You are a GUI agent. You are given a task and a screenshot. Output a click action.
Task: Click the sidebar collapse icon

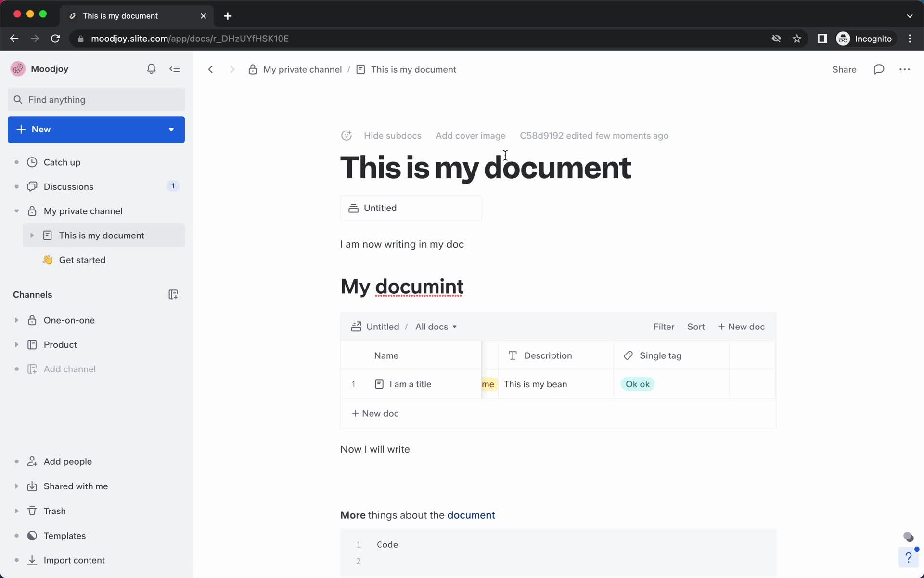tap(174, 68)
